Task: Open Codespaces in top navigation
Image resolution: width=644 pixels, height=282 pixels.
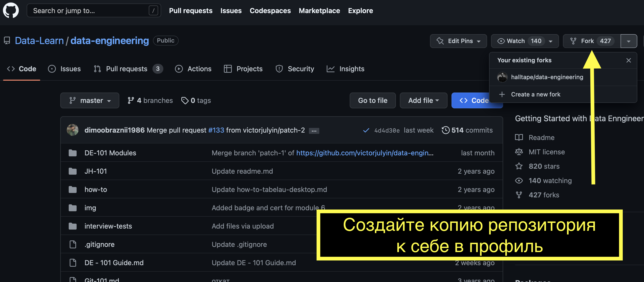Action: click(x=270, y=10)
